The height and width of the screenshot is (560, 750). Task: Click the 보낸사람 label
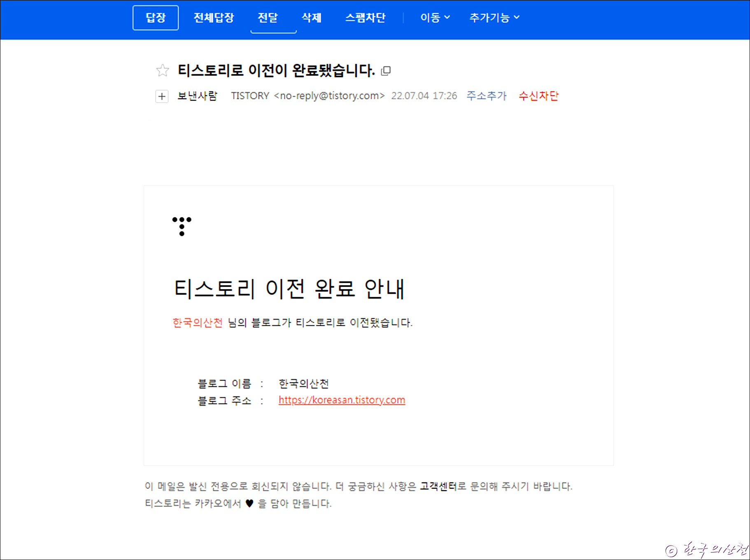pos(197,96)
